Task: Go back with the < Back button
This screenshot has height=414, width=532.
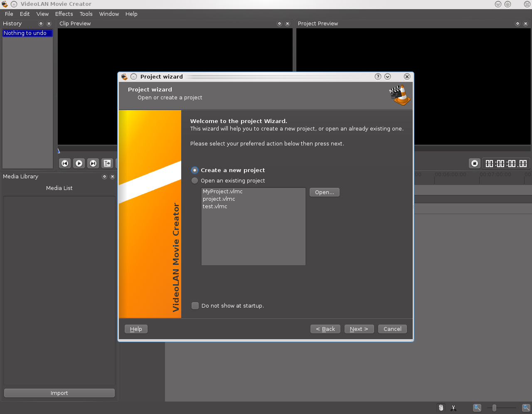Action: (x=325, y=329)
